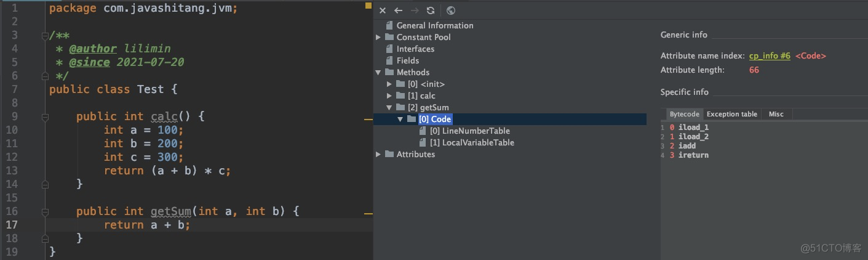This screenshot has height=260, width=868.
Task: Click the calc method name in editor
Action: coord(164,116)
